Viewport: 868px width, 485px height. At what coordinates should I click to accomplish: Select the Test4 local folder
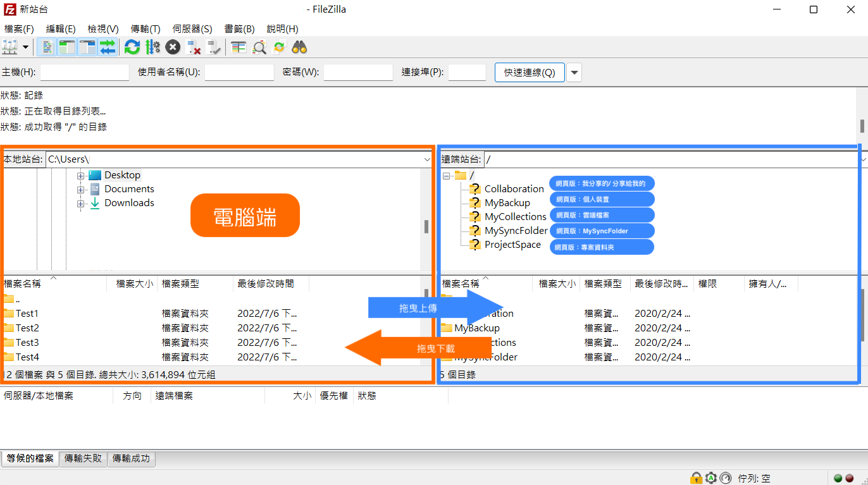pos(27,357)
